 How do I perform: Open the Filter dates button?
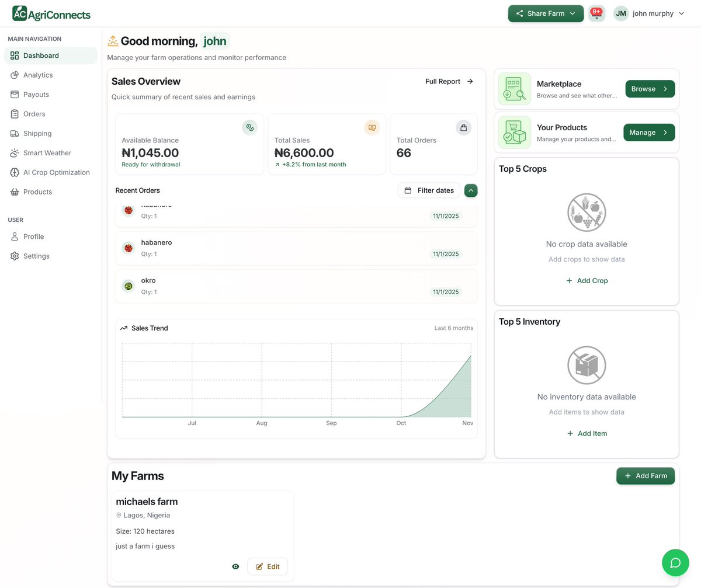[x=429, y=190]
